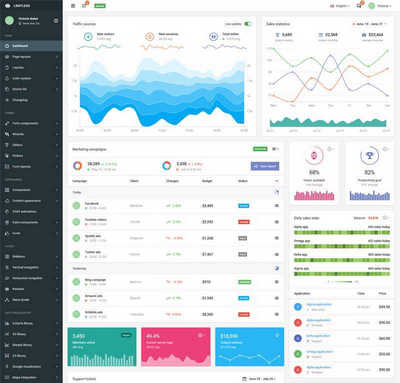
Task: Open the actions menu icon for the Facebook campaign
Action: point(277,206)
